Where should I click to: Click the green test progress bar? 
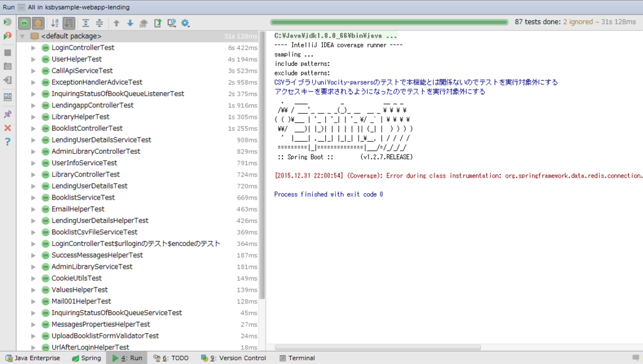click(x=389, y=22)
